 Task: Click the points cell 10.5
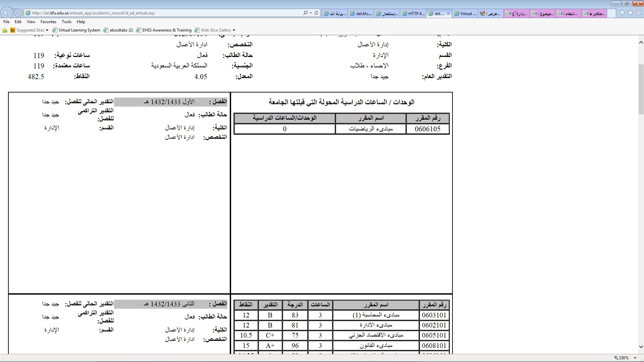click(x=246, y=335)
